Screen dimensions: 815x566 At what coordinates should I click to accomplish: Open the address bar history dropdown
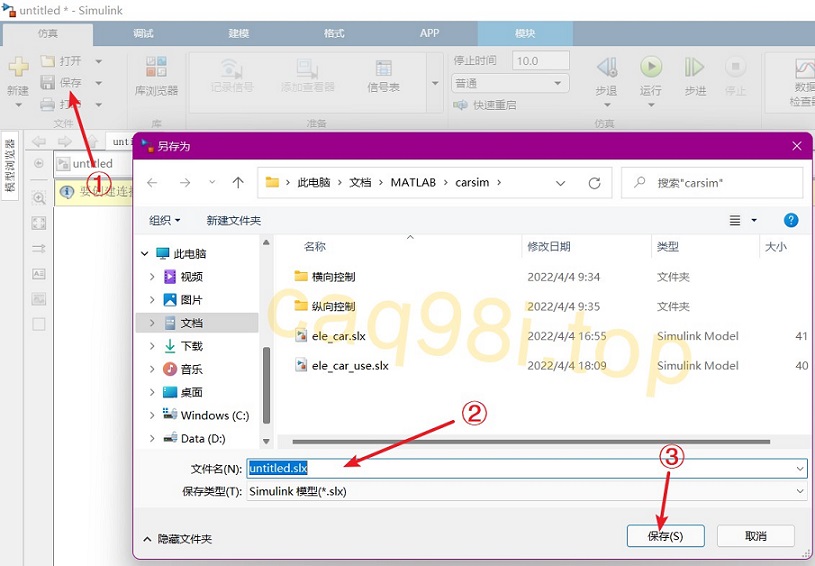[x=560, y=183]
